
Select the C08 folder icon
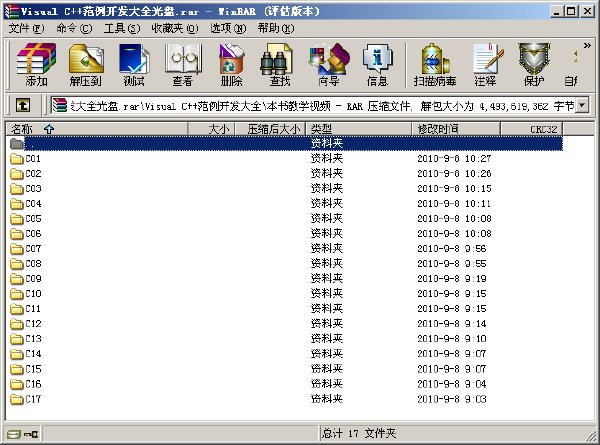16,264
